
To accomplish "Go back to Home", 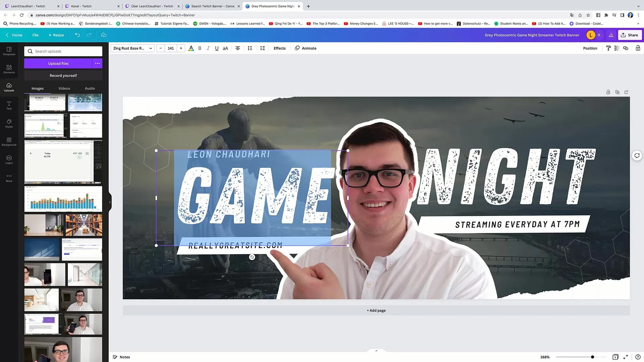I will click(x=14, y=35).
